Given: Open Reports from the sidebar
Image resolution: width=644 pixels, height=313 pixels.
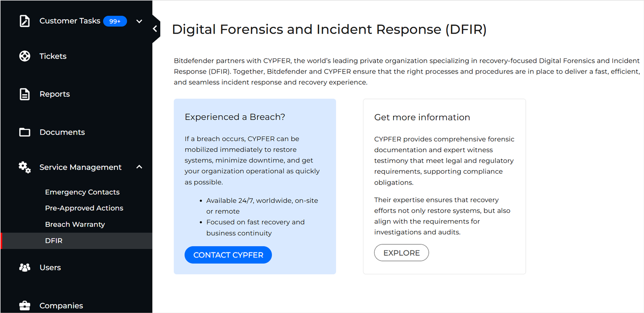Looking at the screenshot, I should click(55, 94).
